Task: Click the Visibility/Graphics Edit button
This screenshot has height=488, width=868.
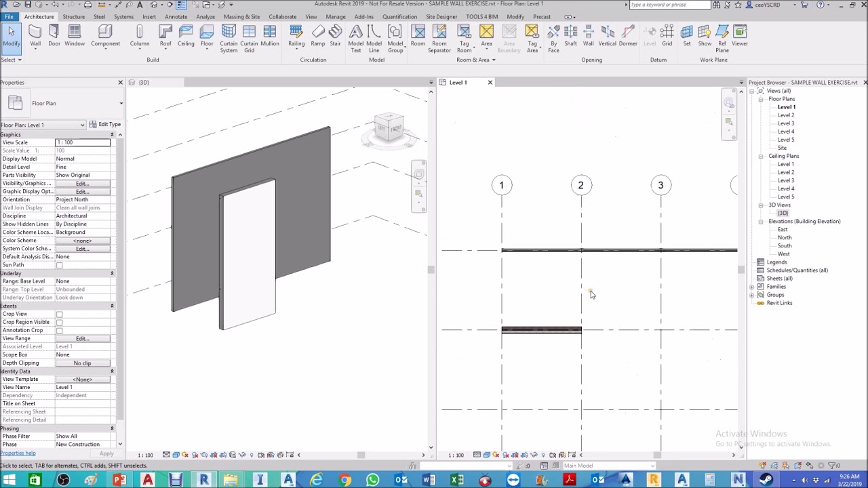Action: 83,184
